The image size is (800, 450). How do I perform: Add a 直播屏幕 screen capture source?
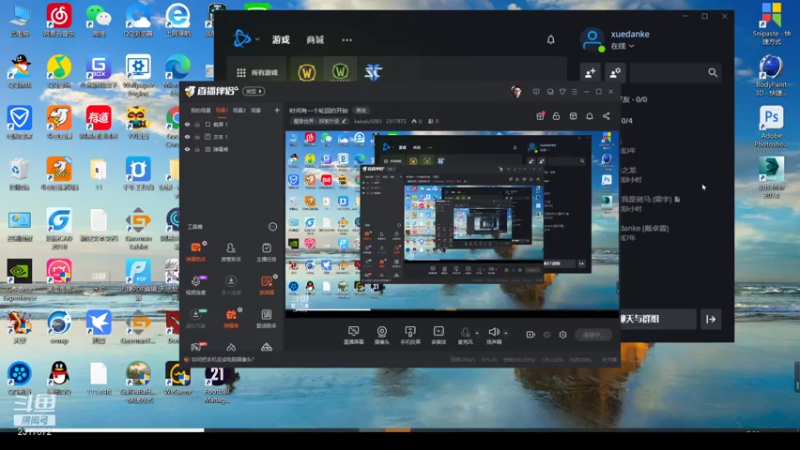(353, 335)
